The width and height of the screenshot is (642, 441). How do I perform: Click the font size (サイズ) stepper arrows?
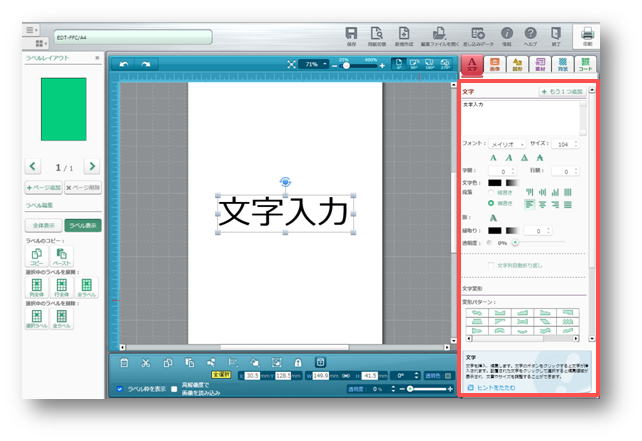pos(576,144)
